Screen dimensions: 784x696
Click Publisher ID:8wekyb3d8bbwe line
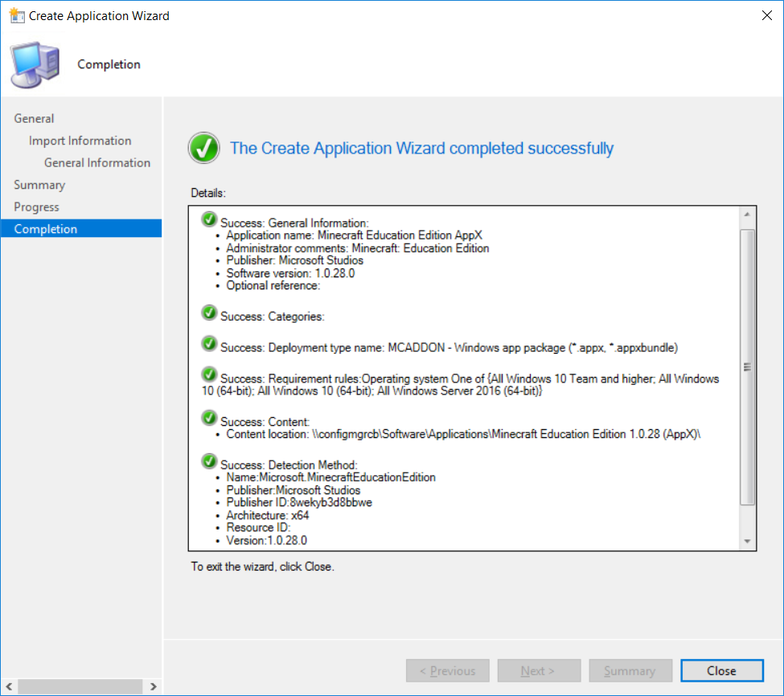299,502
